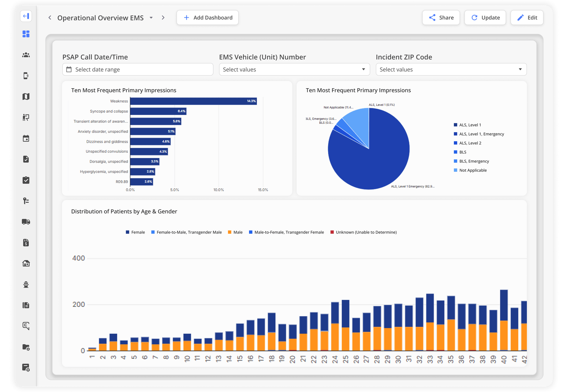Expand Incident ZIP Code select values

click(451, 69)
